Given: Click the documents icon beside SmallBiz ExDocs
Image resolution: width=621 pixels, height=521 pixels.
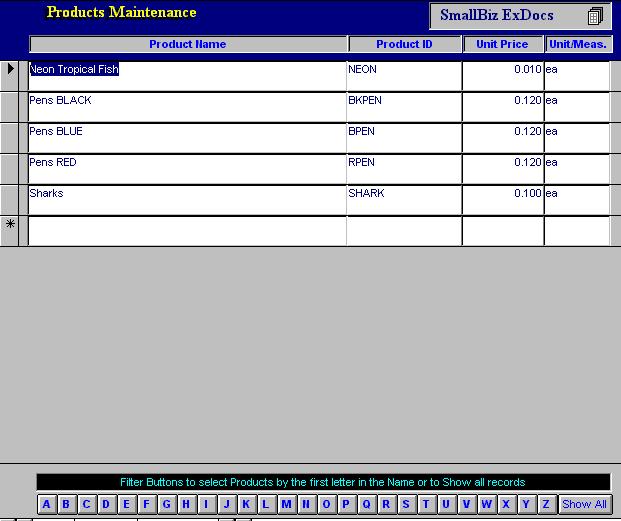Looking at the screenshot, I should (595, 16).
